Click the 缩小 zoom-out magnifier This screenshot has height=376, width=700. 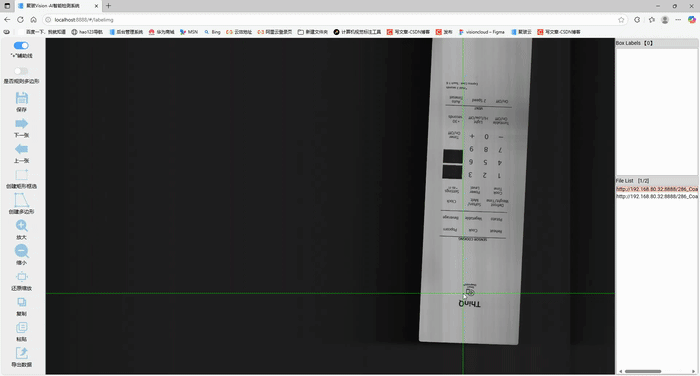pos(21,251)
